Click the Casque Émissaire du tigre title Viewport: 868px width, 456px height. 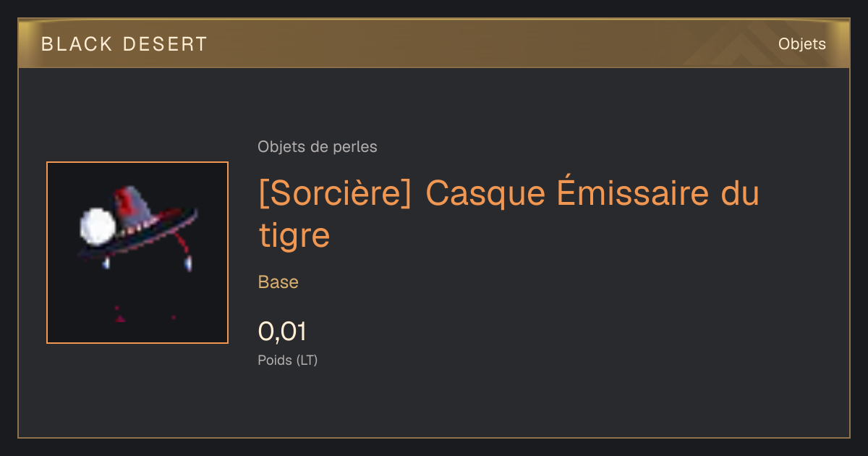pos(509,214)
